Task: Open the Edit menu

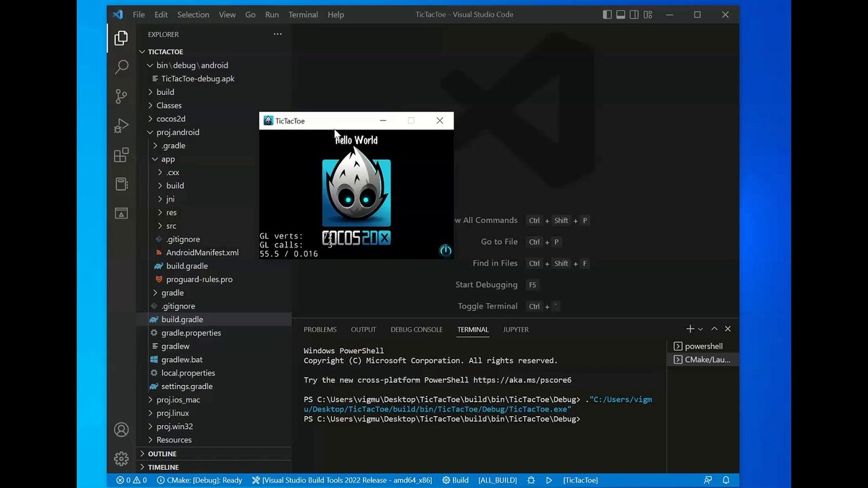Action: (x=161, y=14)
